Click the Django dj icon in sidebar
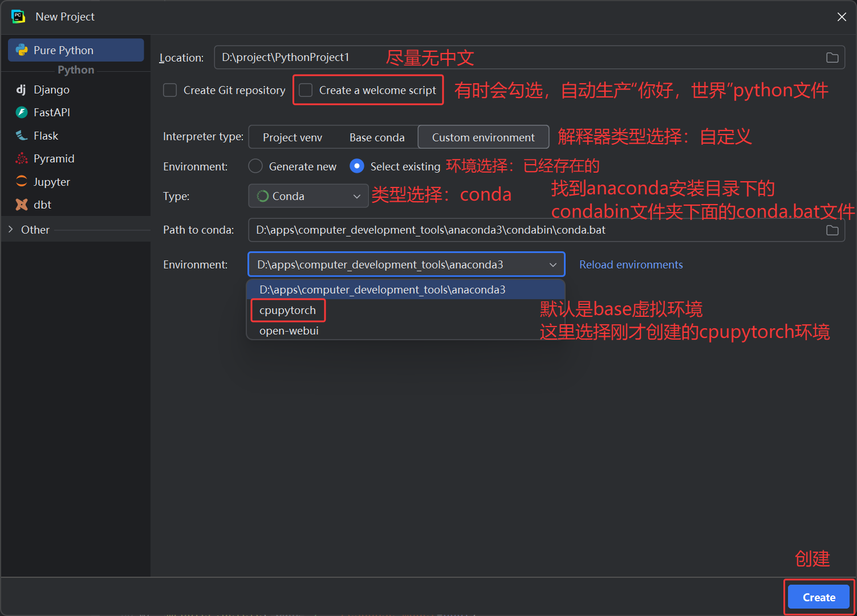The image size is (857, 616). click(21, 89)
